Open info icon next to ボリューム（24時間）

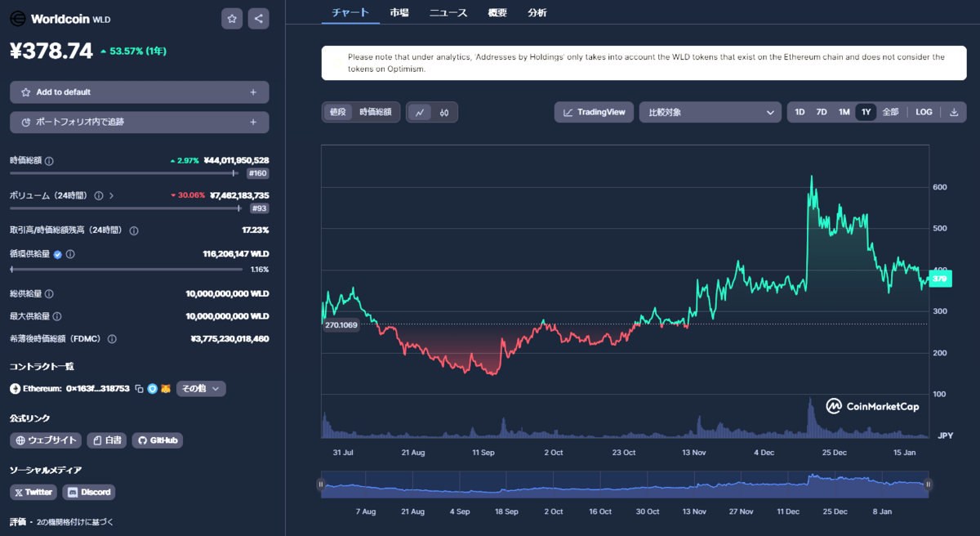[99, 196]
